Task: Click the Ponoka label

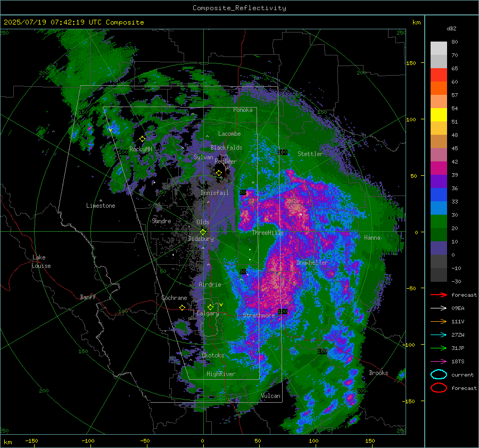Action: pyautogui.click(x=243, y=110)
